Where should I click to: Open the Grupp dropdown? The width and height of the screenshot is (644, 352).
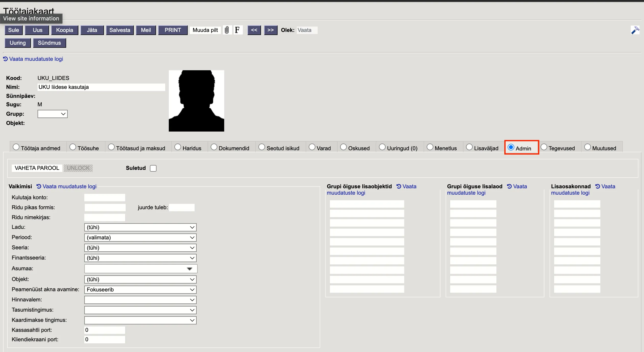[x=52, y=114]
